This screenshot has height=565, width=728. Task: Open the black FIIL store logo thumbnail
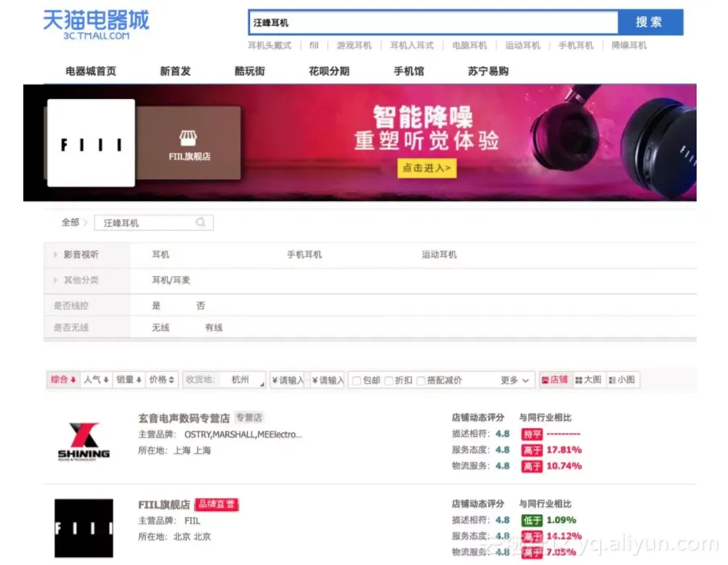(x=84, y=528)
